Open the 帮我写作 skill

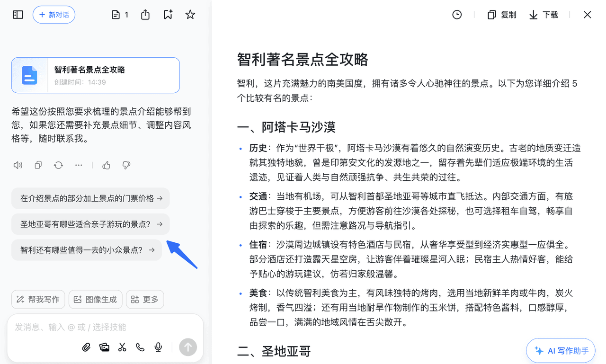click(38, 299)
